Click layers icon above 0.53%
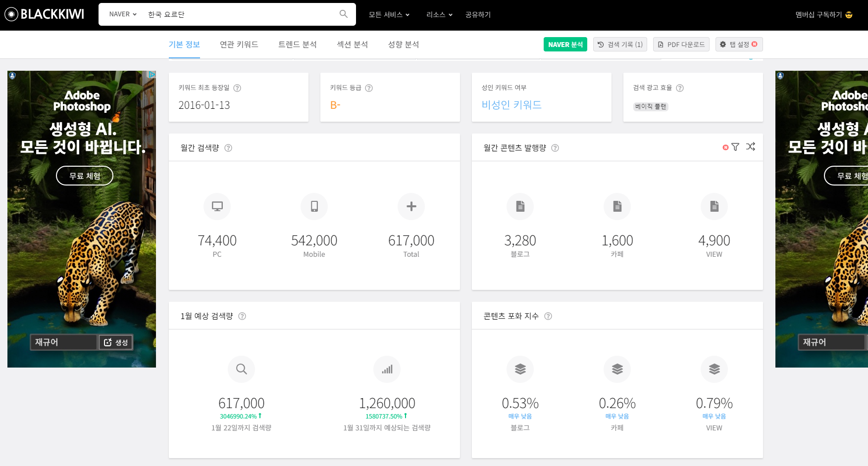 tap(520, 369)
